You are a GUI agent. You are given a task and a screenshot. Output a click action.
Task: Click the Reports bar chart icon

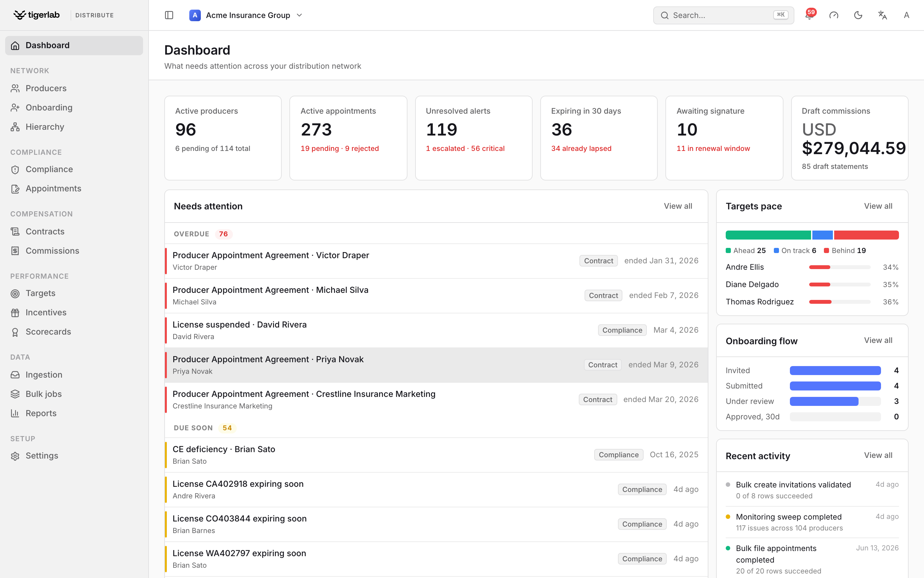(x=15, y=413)
